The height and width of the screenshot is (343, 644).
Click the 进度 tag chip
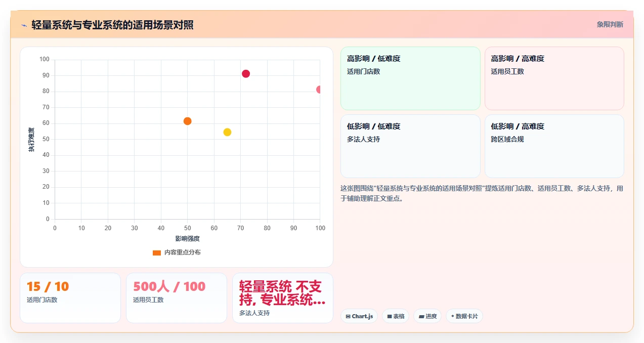(x=427, y=316)
